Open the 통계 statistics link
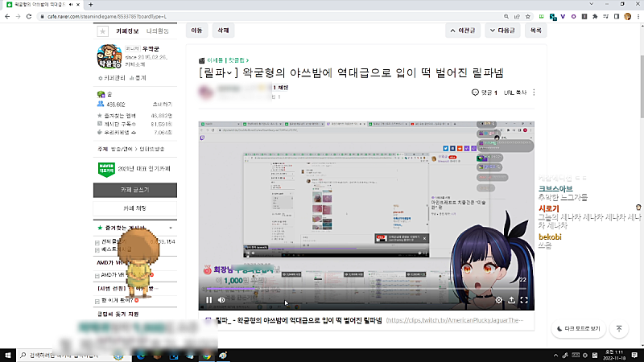The height and width of the screenshot is (362, 644). tap(138, 78)
